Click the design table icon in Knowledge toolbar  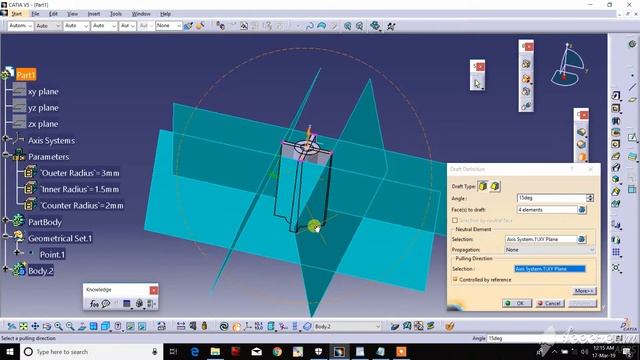tap(127, 304)
